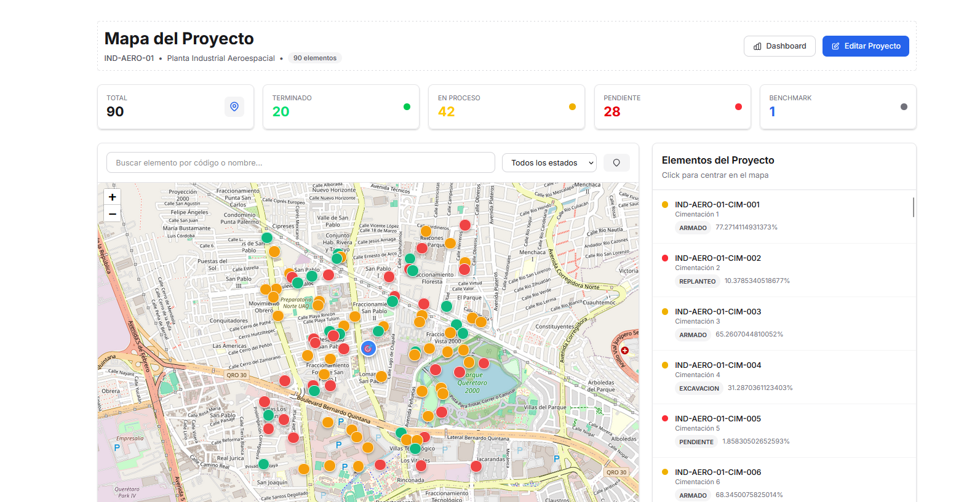The height and width of the screenshot is (502, 980).
Task: Click the location icon in TOTAL card
Action: 234,106
